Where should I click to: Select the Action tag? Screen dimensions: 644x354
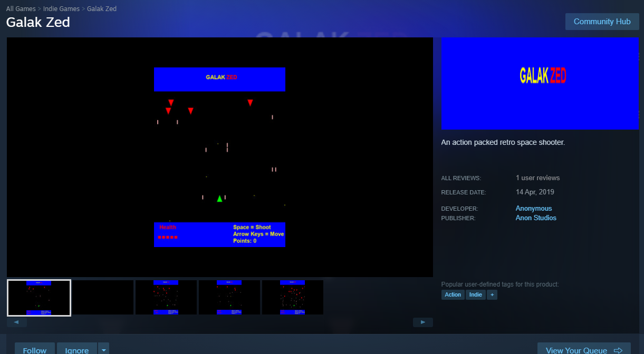[x=453, y=295]
